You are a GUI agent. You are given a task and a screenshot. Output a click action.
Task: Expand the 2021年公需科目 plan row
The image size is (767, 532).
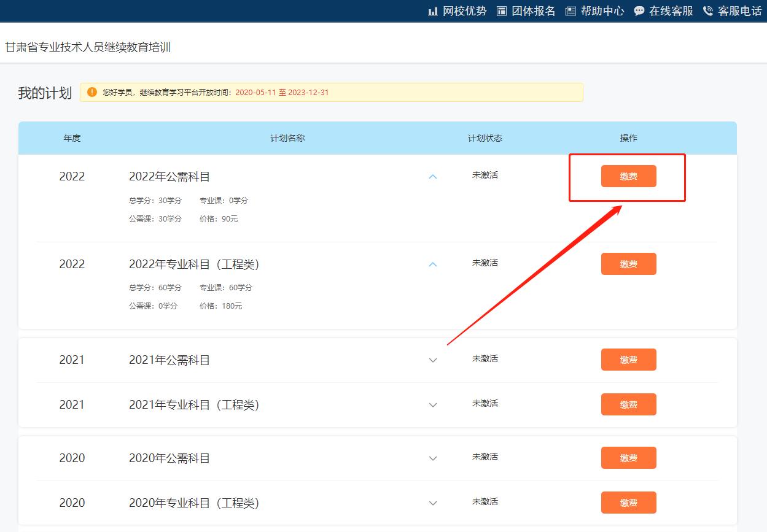tap(433, 360)
